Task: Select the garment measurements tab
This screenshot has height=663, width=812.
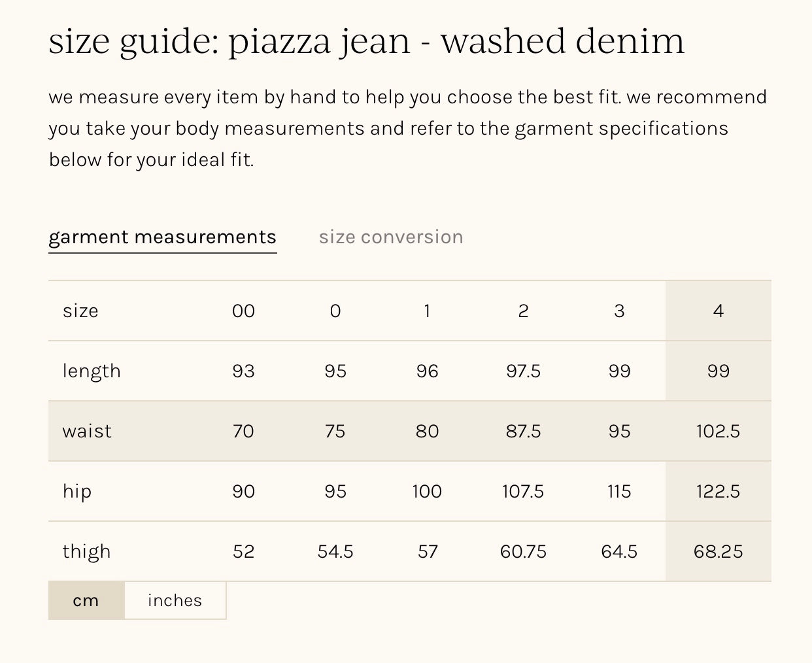Action: click(x=162, y=237)
